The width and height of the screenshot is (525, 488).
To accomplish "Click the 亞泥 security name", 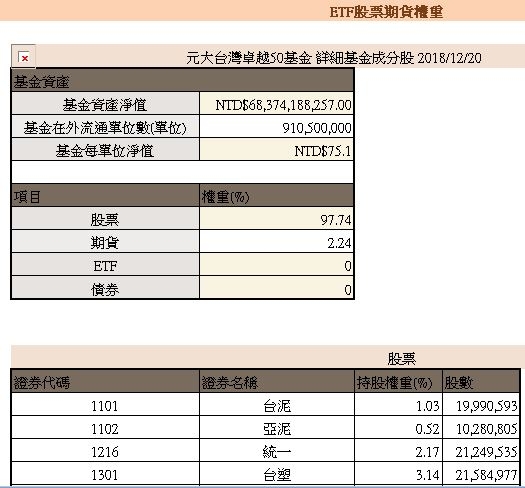I will tap(277, 429).
